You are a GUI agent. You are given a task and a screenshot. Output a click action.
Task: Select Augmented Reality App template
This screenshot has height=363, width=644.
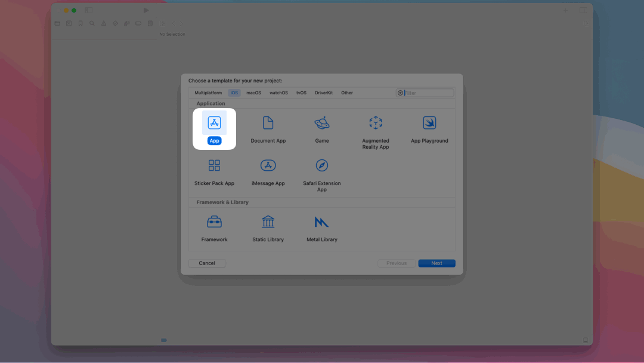tap(375, 123)
